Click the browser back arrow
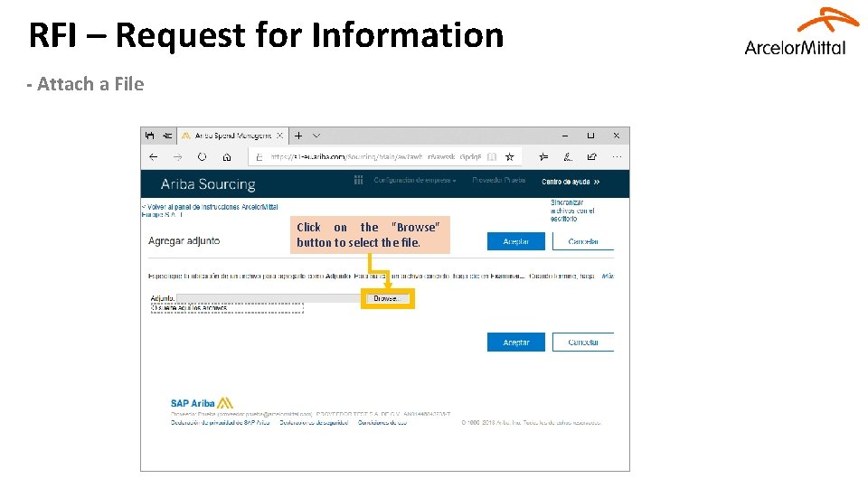 tap(154, 157)
